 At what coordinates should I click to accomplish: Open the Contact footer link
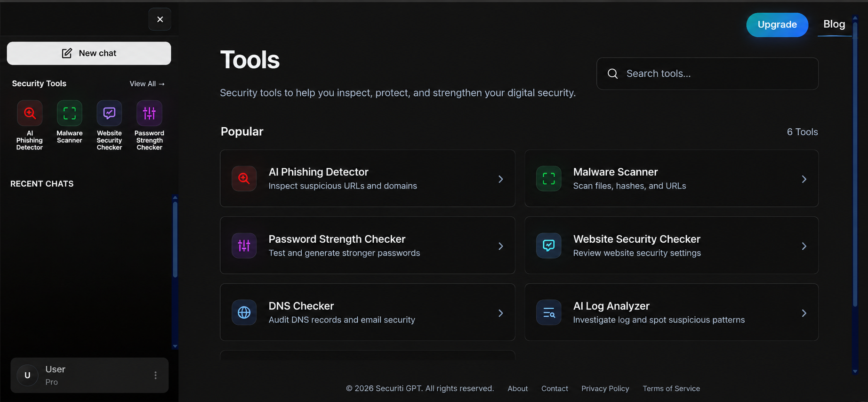tap(555, 388)
